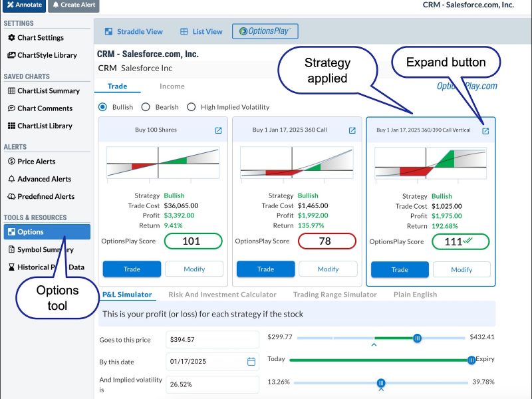
Task: Open the Options tool in sidebar
Action: click(47, 231)
